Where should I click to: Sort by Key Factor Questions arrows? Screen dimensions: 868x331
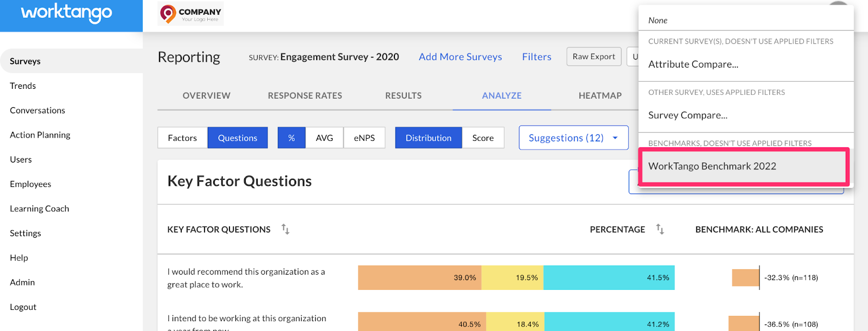285,229
